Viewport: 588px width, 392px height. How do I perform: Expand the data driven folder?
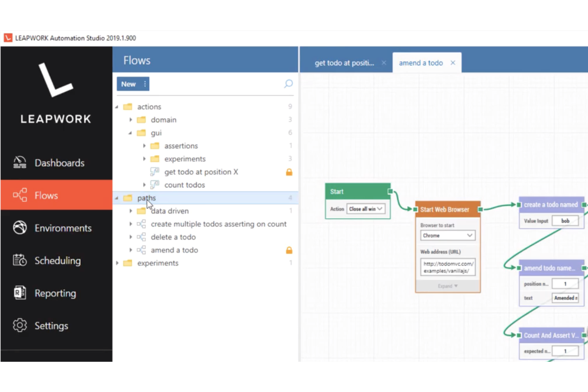click(x=131, y=211)
